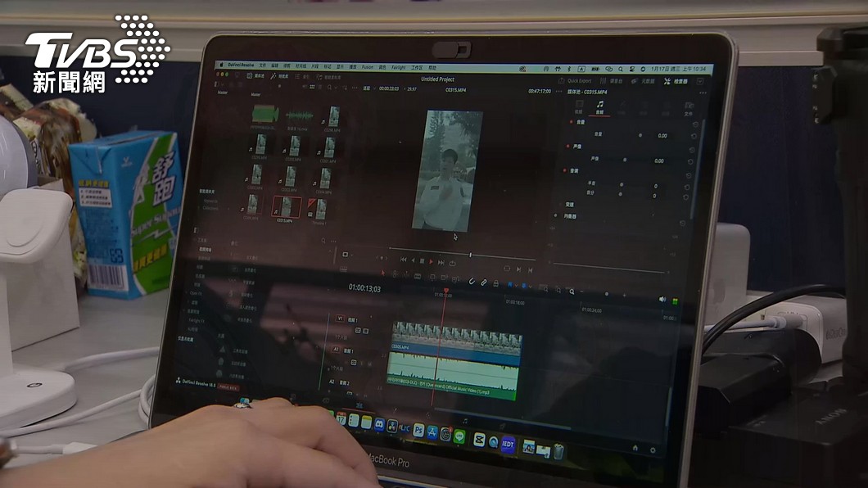The width and height of the screenshot is (868, 488).
Task: Open the Flag color dropdown arrow
Action: [x=515, y=286]
